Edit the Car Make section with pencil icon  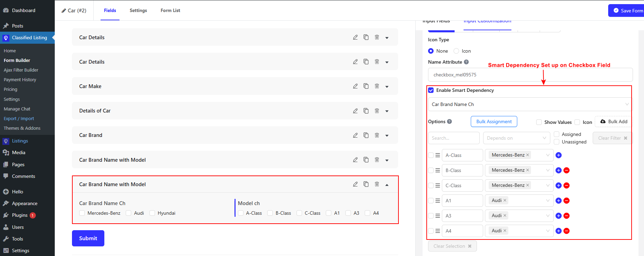(x=355, y=86)
